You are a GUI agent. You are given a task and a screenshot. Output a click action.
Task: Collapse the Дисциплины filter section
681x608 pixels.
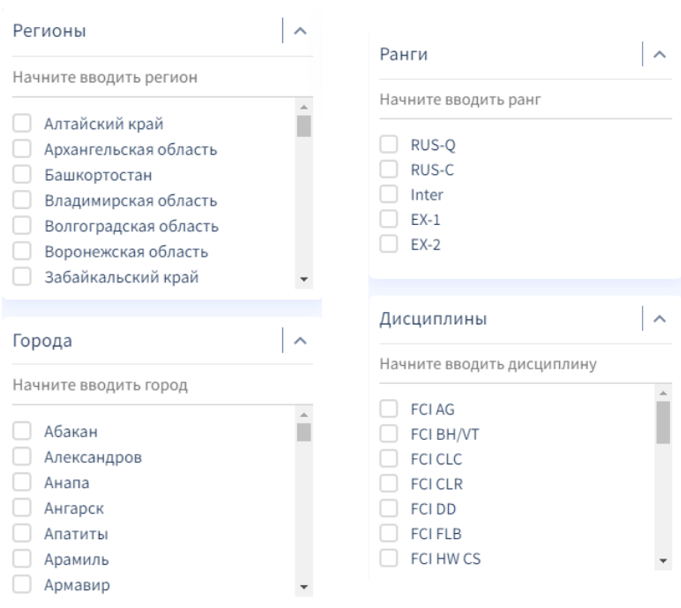click(658, 319)
